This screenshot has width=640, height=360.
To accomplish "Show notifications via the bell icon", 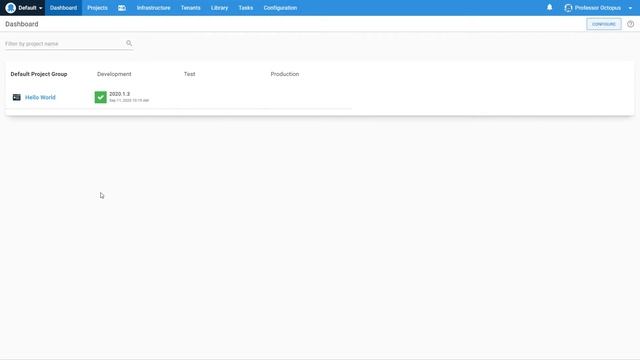I will click(549, 7).
